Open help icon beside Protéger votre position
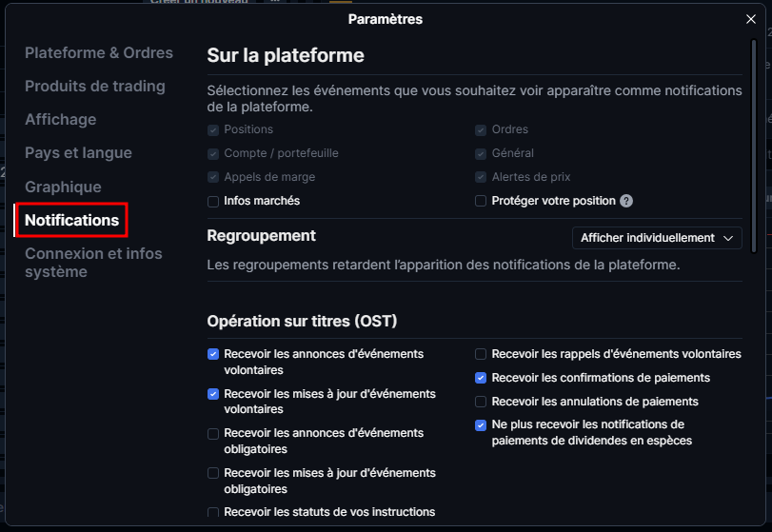This screenshot has width=772, height=532. tap(625, 201)
